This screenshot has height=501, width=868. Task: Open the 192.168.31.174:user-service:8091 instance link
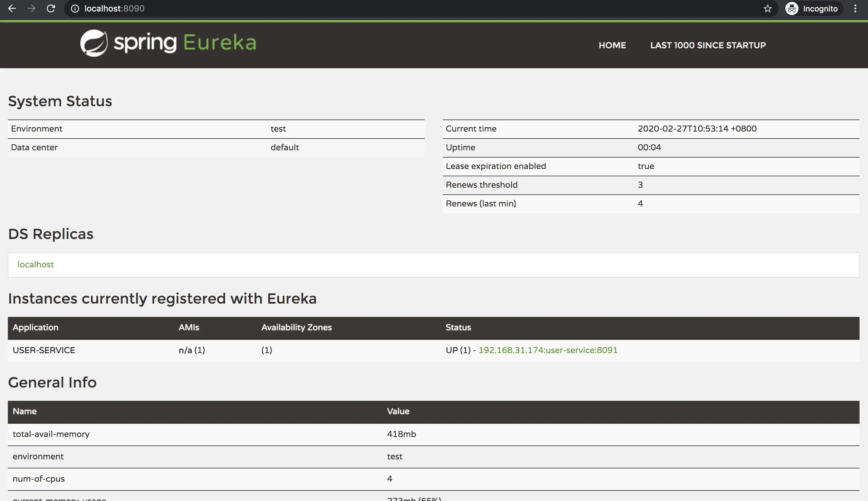pos(548,350)
